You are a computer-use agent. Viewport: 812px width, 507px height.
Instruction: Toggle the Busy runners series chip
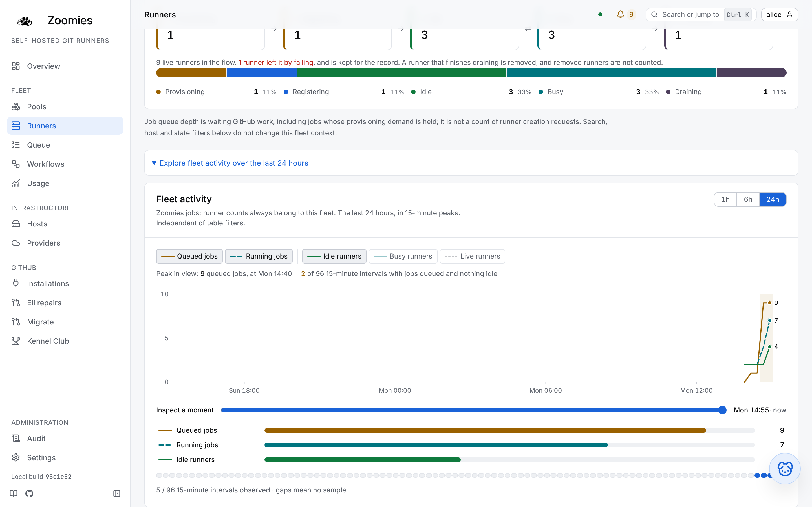(403, 256)
